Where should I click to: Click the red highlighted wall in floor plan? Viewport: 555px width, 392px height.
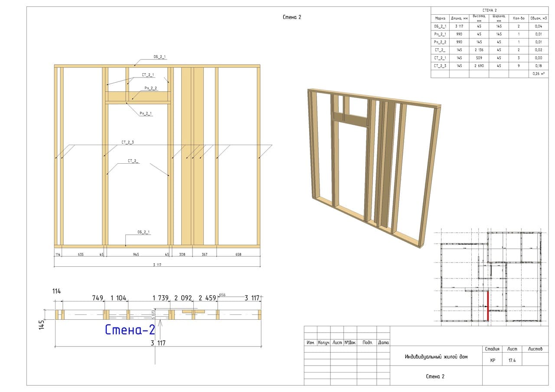point(488,306)
